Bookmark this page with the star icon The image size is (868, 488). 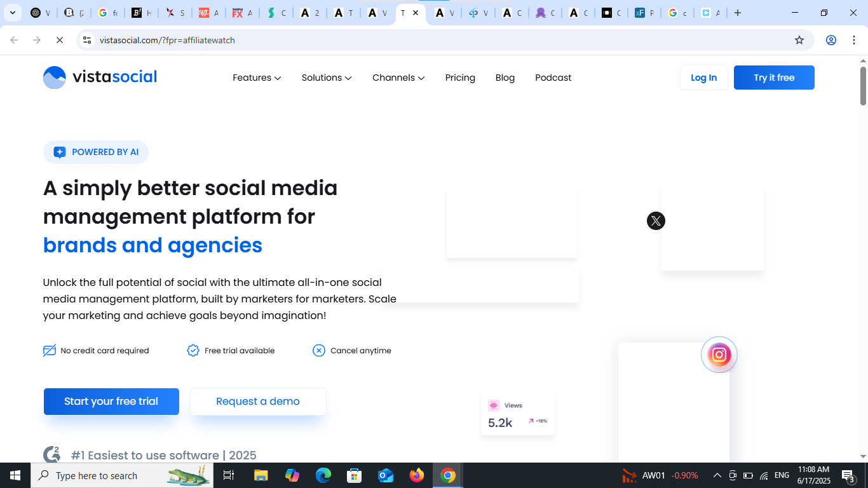click(x=799, y=40)
